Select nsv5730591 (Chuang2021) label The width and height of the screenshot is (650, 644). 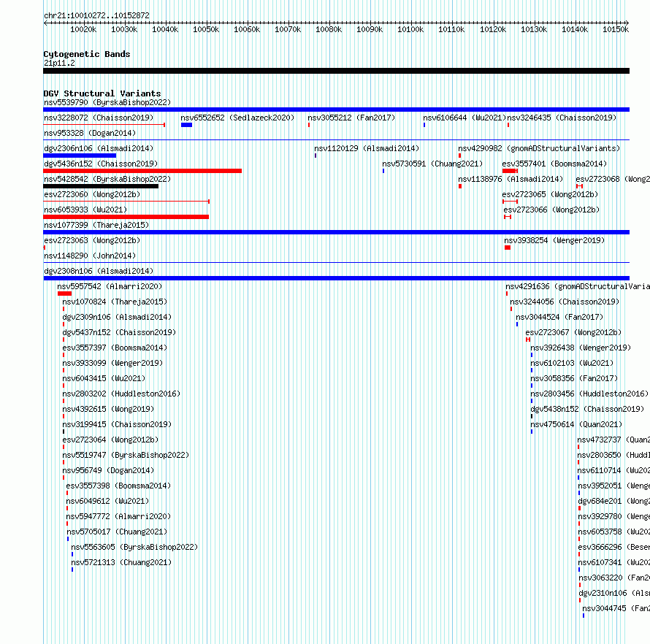coord(433,164)
